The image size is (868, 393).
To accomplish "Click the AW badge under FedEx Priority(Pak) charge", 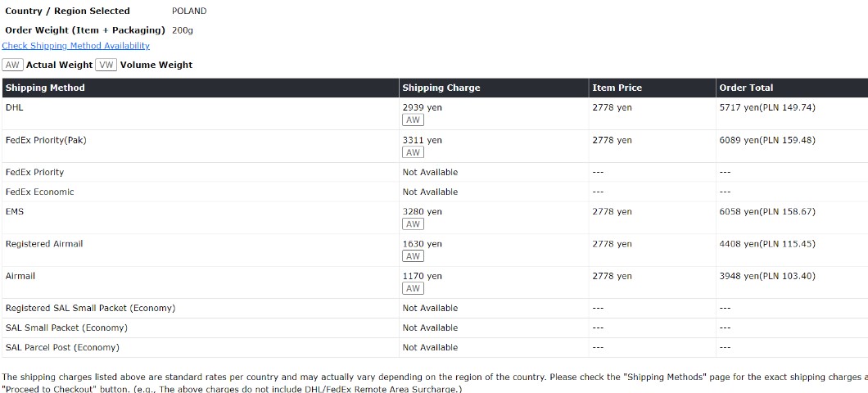I will [x=413, y=152].
